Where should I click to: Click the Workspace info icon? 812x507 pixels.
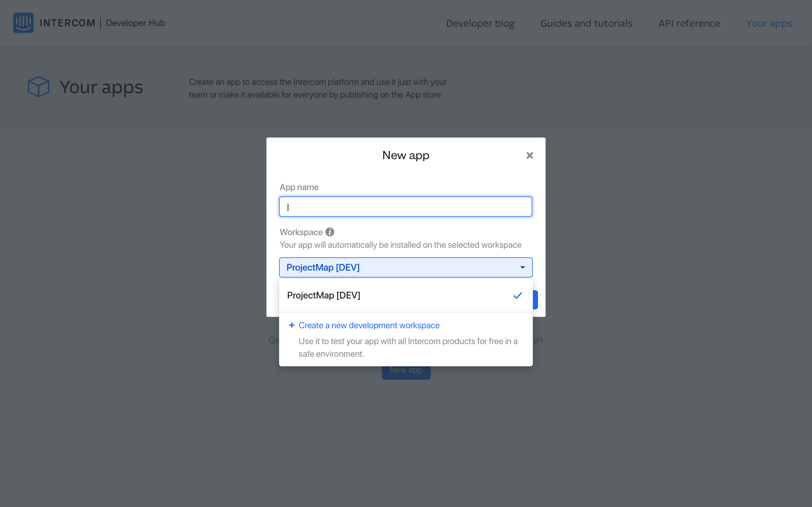330,232
